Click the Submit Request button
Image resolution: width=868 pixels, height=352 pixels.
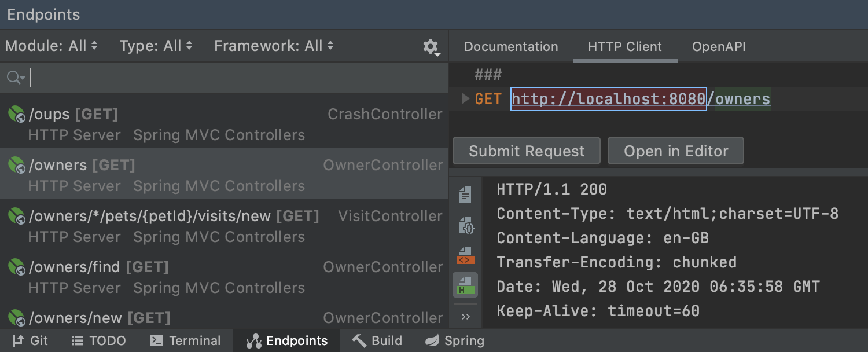point(526,151)
